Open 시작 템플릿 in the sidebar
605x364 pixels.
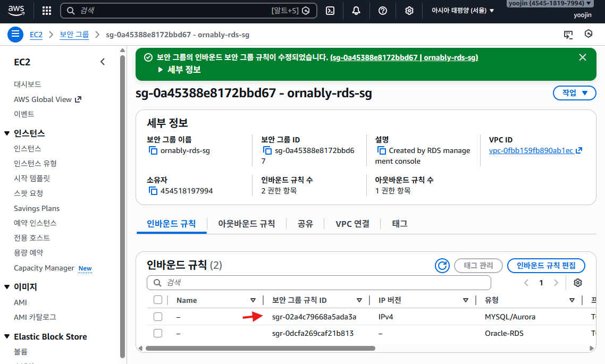click(x=32, y=178)
